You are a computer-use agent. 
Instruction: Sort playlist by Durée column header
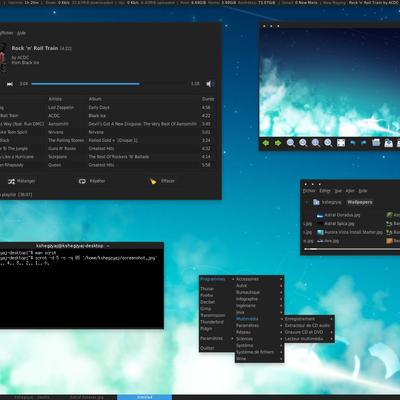click(x=208, y=99)
